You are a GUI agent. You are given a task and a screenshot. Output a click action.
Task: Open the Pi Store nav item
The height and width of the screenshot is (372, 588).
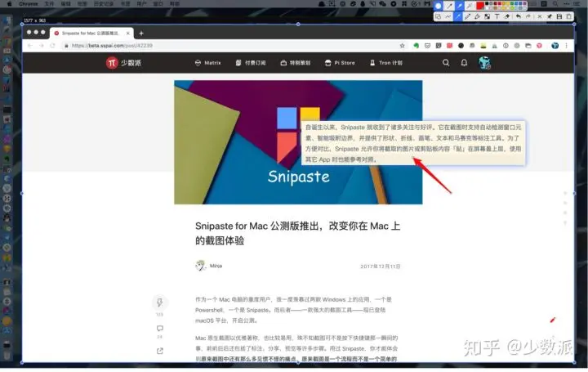click(340, 63)
